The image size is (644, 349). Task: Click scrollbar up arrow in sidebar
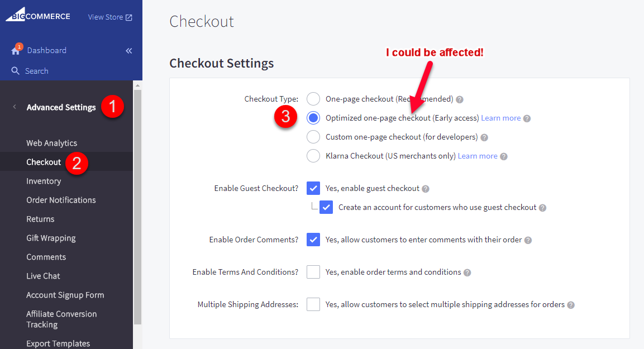click(137, 85)
